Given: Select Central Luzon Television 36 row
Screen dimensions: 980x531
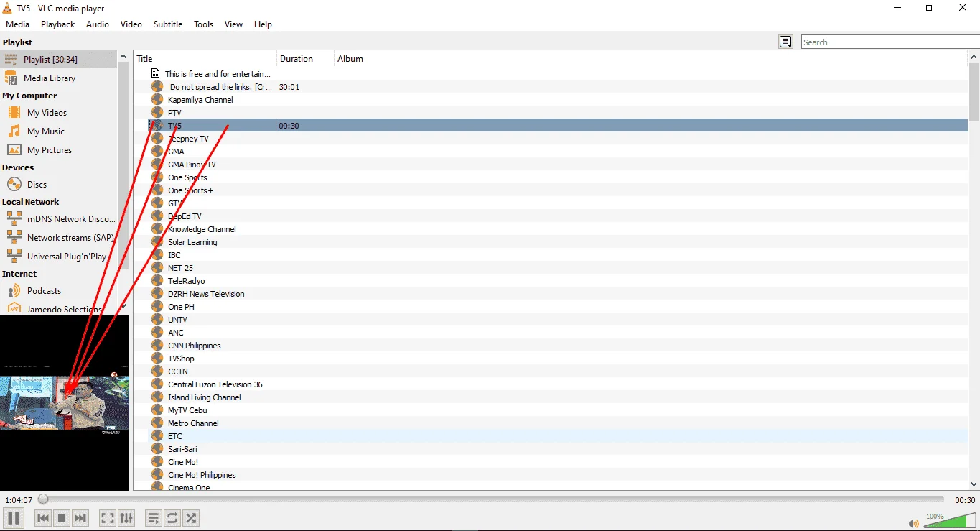Looking at the screenshot, I should tap(558, 384).
